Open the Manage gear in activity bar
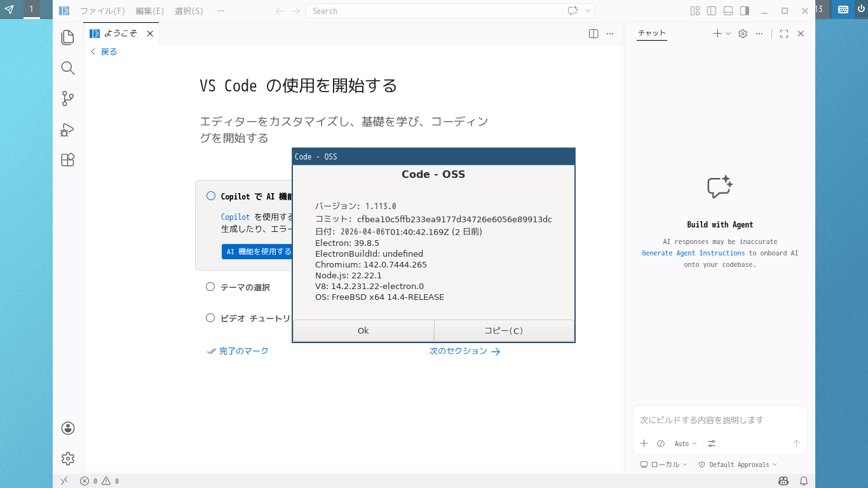Image resolution: width=868 pixels, height=488 pixels. pos(68,459)
